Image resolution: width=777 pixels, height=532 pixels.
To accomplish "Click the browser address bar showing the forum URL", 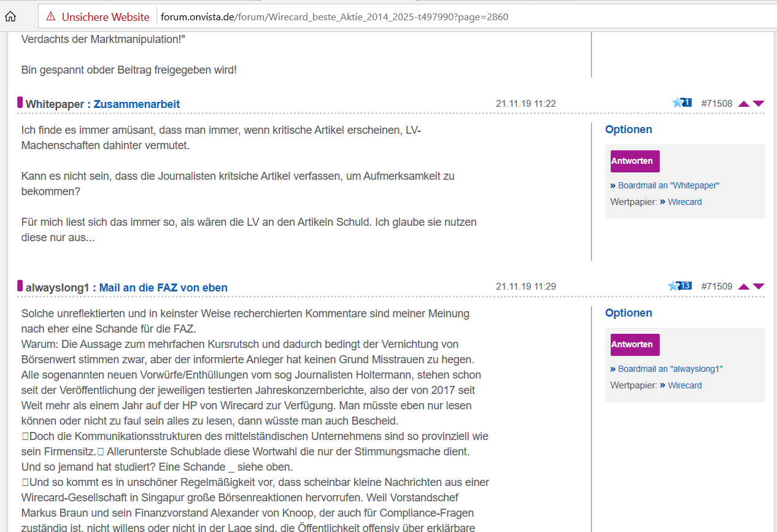I will [334, 17].
